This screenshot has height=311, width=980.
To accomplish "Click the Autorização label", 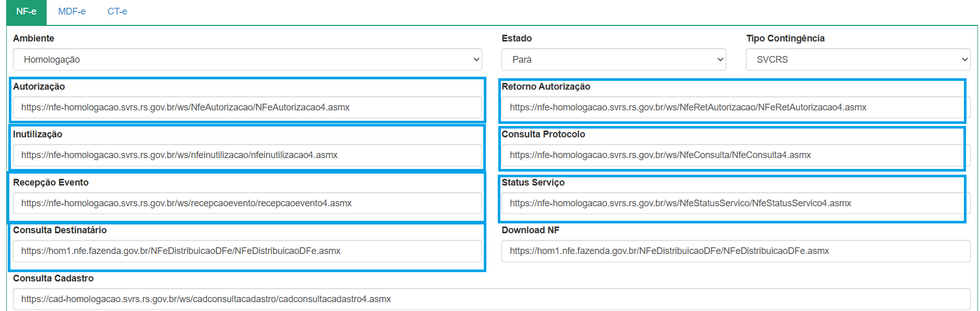I will (x=39, y=87).
